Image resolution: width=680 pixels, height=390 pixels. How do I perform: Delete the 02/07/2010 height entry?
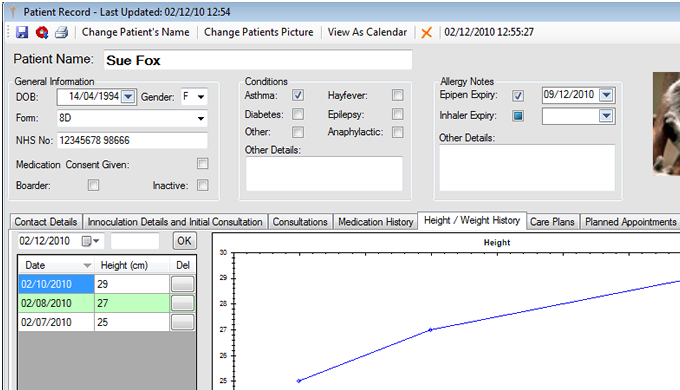[x=183, y=322]
